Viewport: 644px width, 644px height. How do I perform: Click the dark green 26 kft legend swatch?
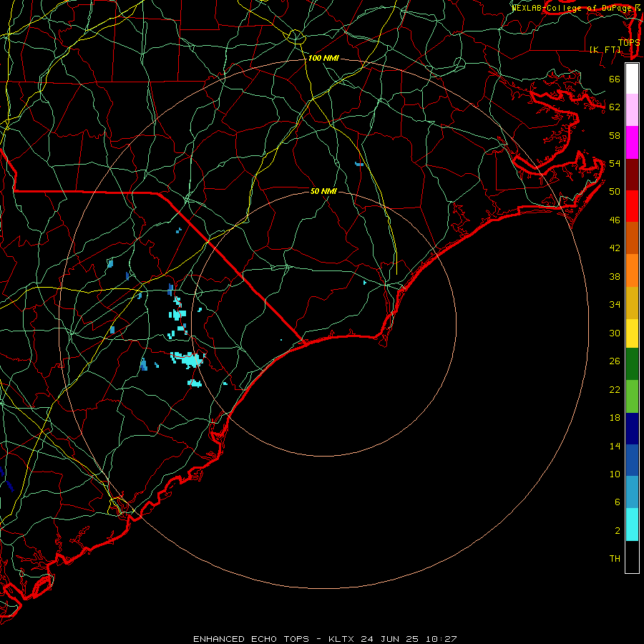coord(632,364)
